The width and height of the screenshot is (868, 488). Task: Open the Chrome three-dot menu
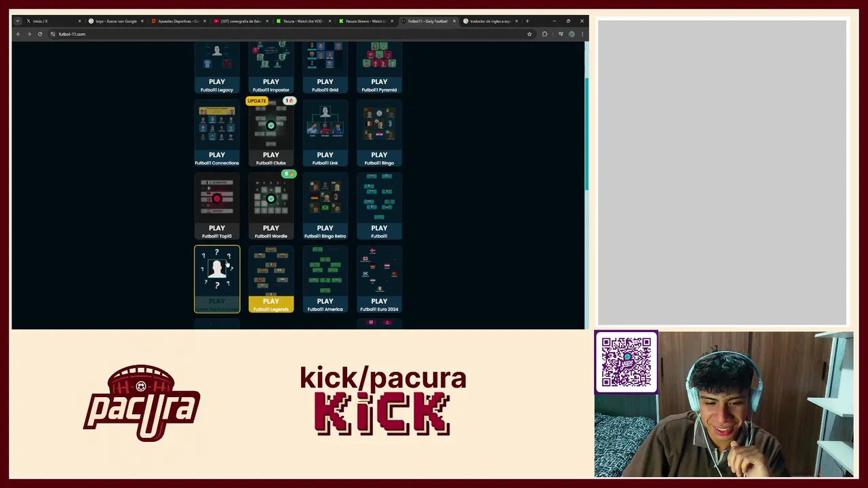pyautogui.click(x=582, y=34)
